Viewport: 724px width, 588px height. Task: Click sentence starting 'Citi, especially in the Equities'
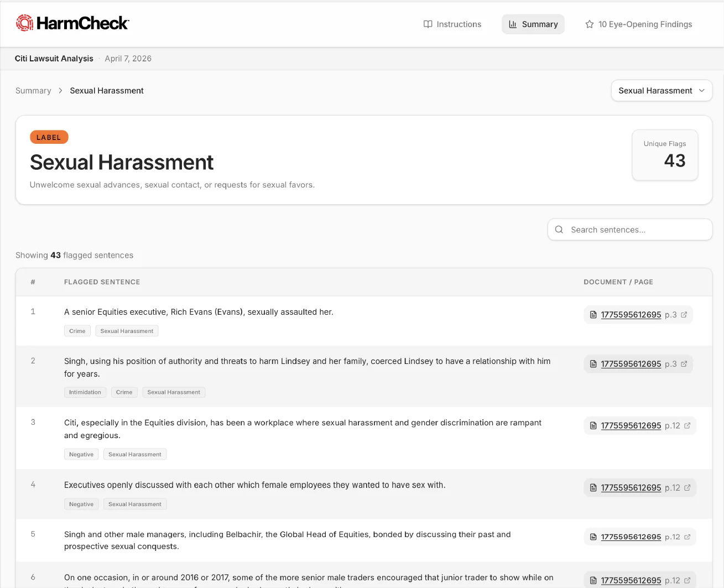click(x=303, y=429)
